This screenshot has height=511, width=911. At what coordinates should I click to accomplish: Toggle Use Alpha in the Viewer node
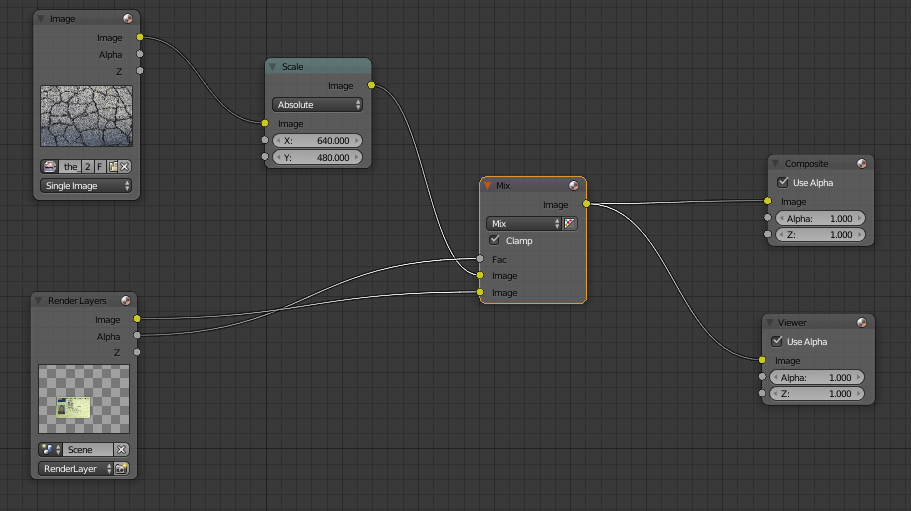[x=777, y=341]
